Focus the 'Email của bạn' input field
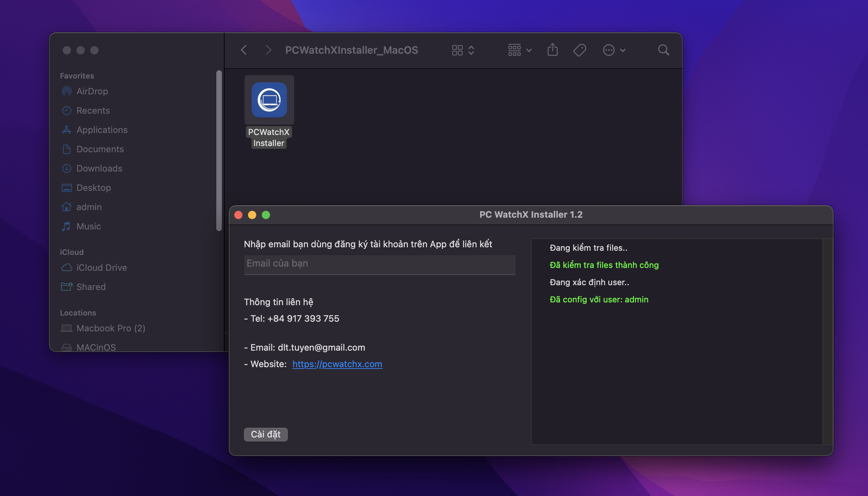The width and height of the screenshot is (868, 496). [x=380, y=265]
